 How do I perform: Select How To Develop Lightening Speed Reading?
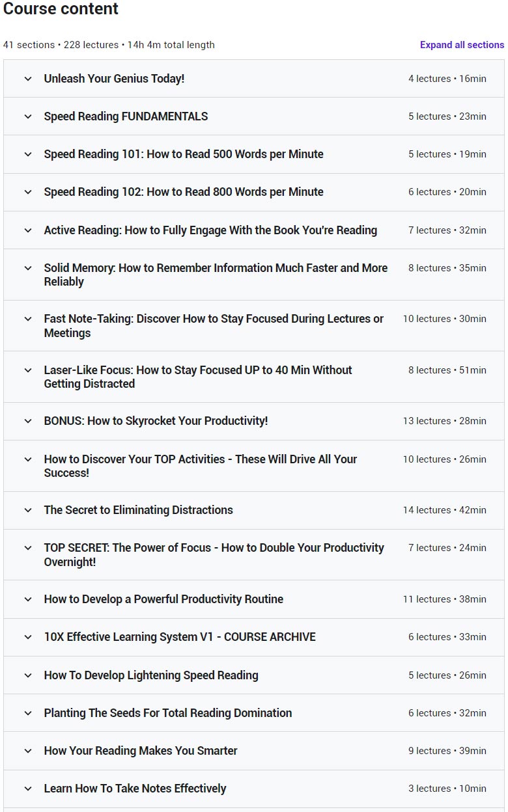click(x=151, y=675)
